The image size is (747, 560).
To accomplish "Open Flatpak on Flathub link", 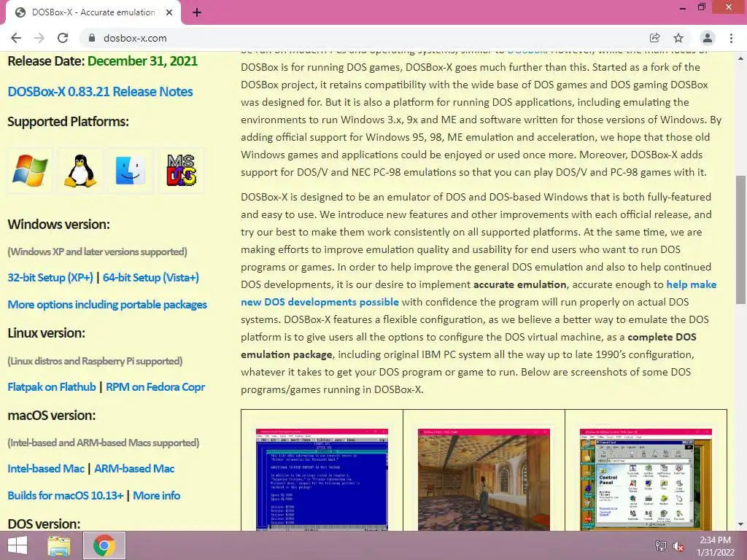I will coord(52,387).
